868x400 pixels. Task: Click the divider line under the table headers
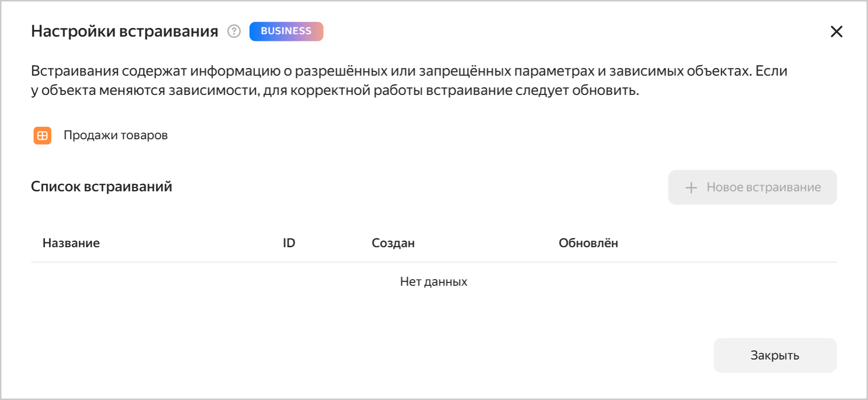click(x=434, y=262)
